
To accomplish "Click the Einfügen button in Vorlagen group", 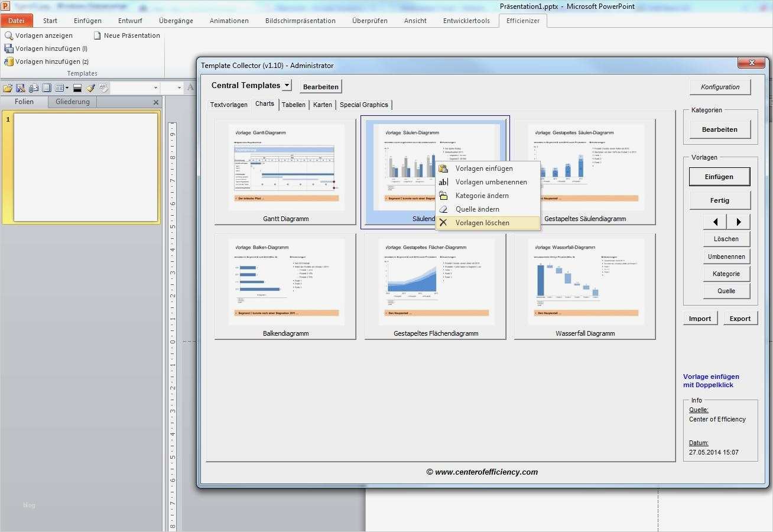I will point(719,177).
